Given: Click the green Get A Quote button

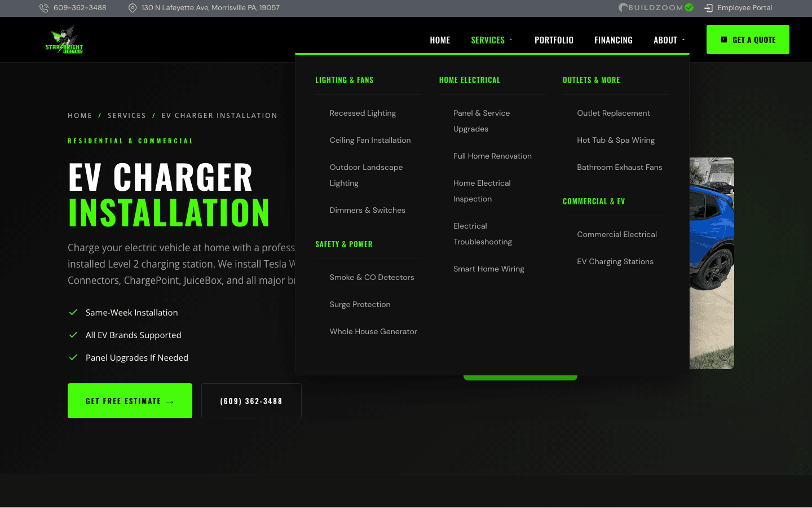Looking at the screenshot, I should click(748, 40).
